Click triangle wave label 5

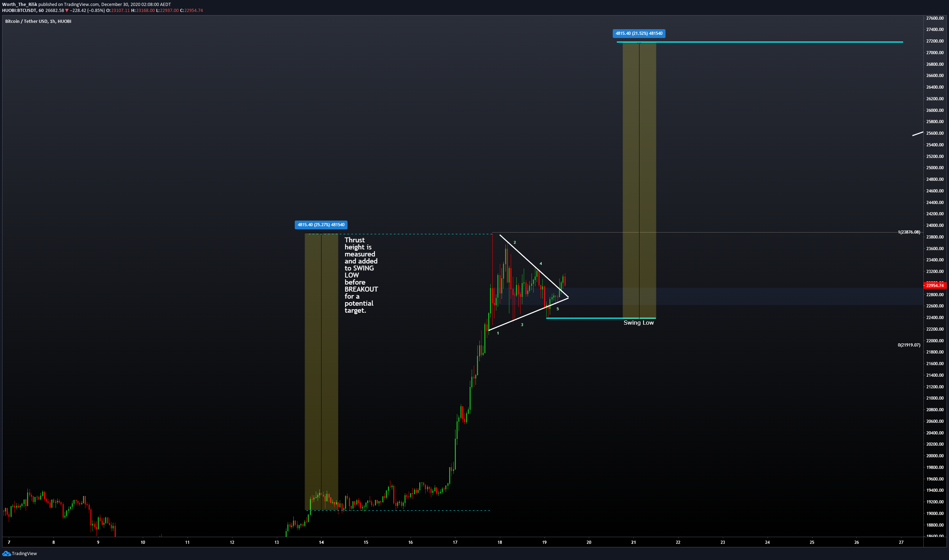click(558, 309)
